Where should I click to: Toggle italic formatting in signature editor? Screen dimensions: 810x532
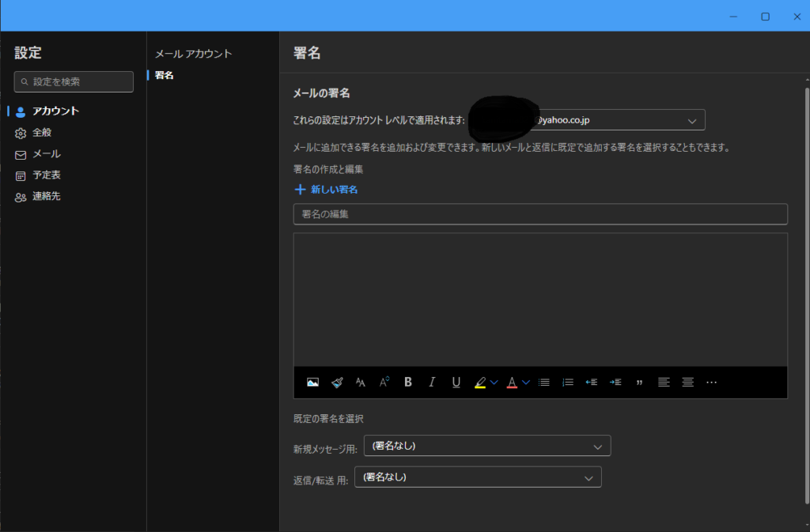(x=432, y=383)
